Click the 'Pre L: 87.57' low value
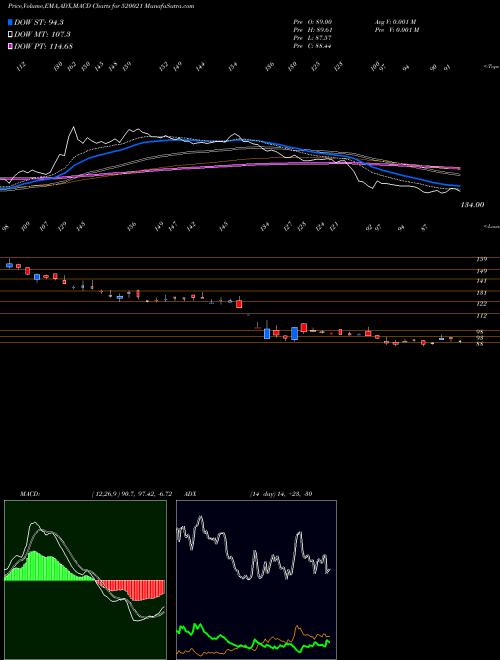 pyautogui.click(x=313, y=38)
